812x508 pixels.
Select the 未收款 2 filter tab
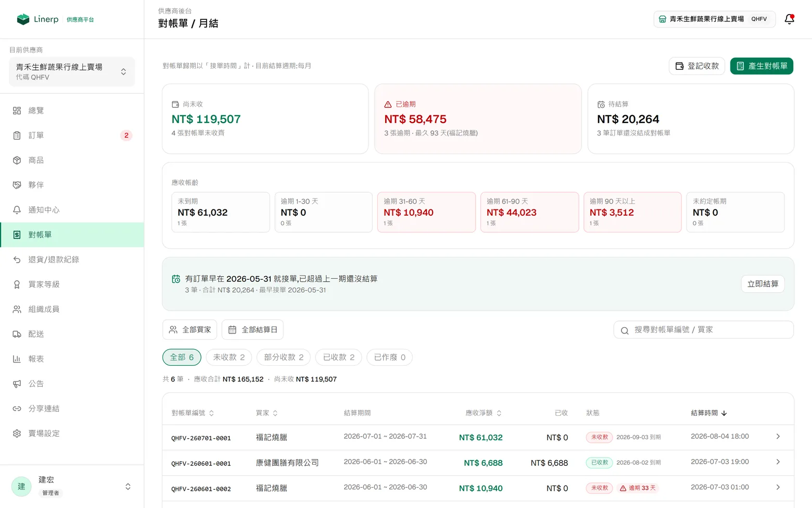pyautogui.click(x=229, y=357)
